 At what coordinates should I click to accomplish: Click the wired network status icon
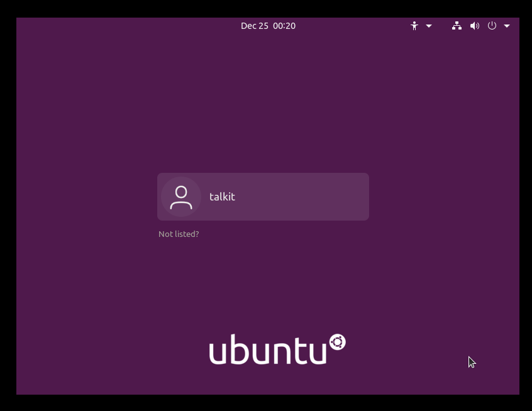point(457,26)
